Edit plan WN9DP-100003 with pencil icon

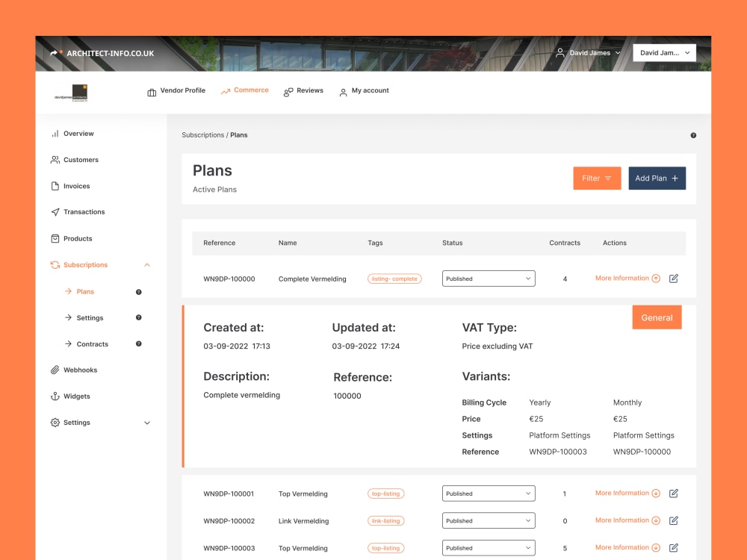(674, 547)
